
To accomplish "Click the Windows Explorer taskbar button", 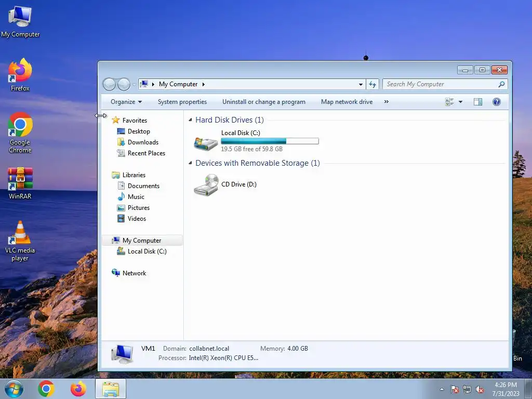I will pyautogui.click(x=111, y=389).
